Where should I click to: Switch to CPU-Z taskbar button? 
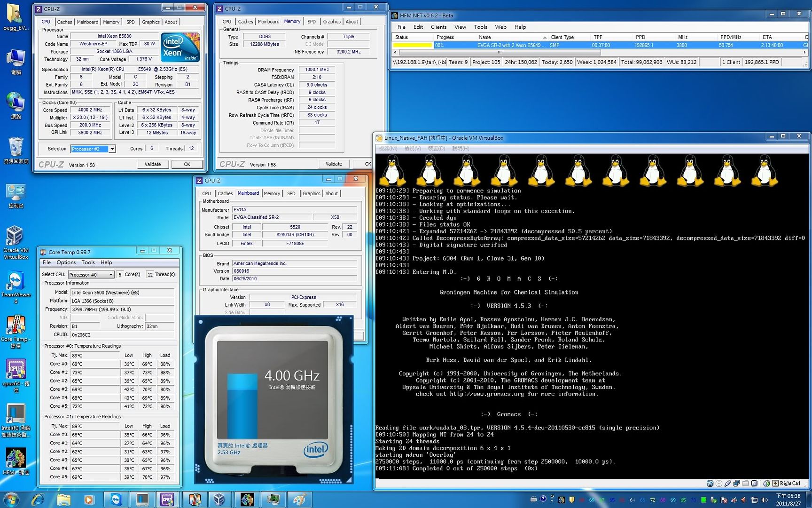167,499
